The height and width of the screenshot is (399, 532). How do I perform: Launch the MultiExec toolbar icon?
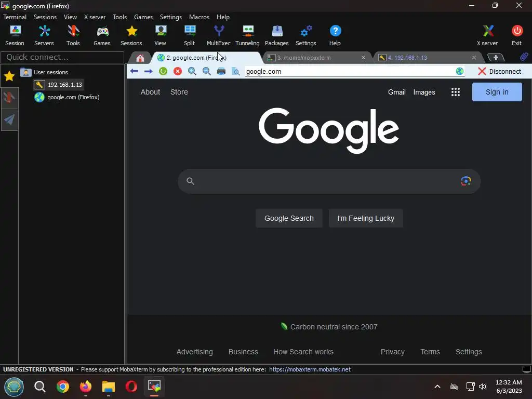click(219, 35)
